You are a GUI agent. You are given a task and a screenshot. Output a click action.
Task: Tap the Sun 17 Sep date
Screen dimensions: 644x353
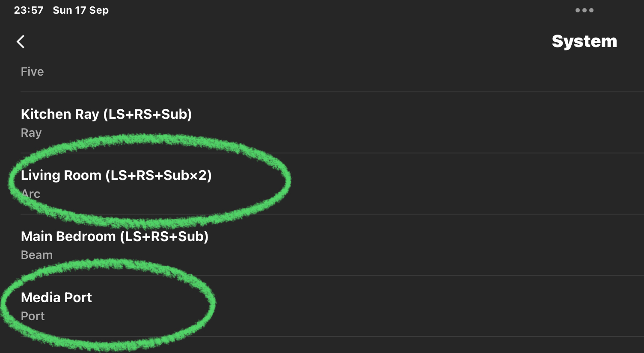coord(80,10)
